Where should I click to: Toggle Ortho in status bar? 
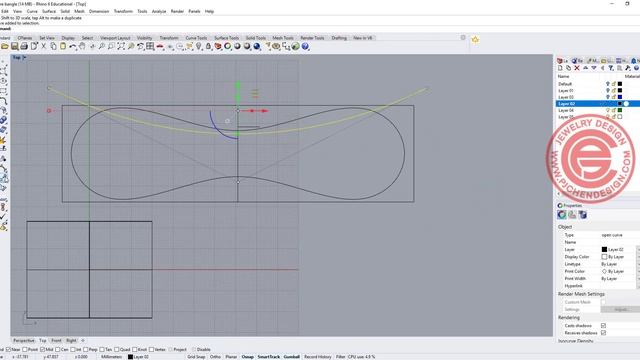click(215, 357)
